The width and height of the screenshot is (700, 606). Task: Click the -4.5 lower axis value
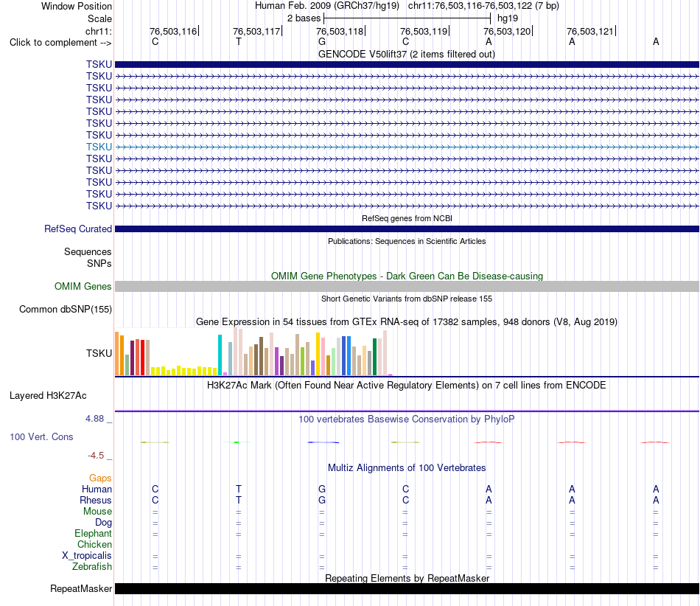coord(96,456)
